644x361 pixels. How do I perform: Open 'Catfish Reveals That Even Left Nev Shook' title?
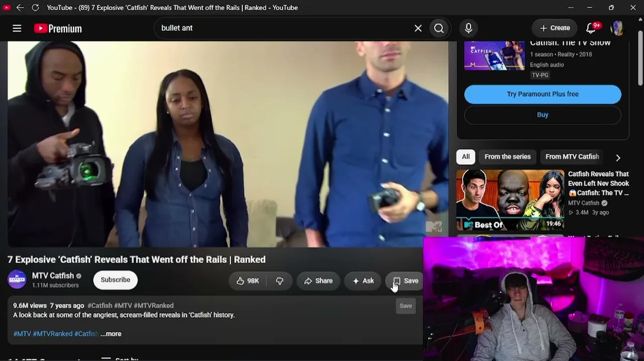point(598,184)
